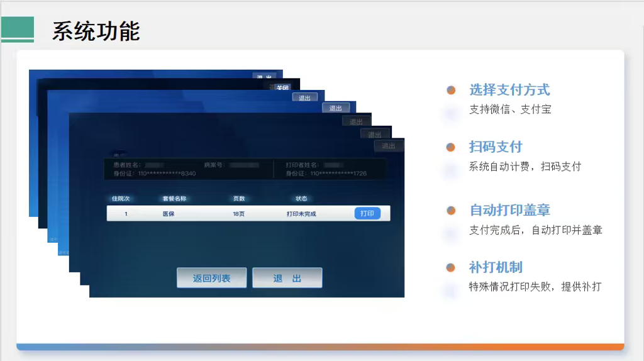Click the orange bullet beside 扫码支付
The width and height of the screenshot is (644, 361).
(x=451, y=147)
